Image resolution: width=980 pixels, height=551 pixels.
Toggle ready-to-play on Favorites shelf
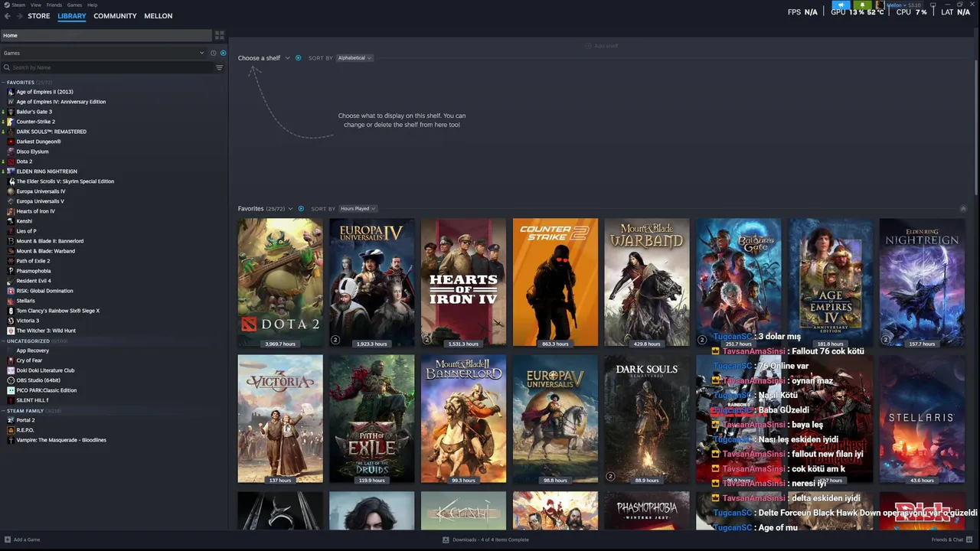click(301, 209)
